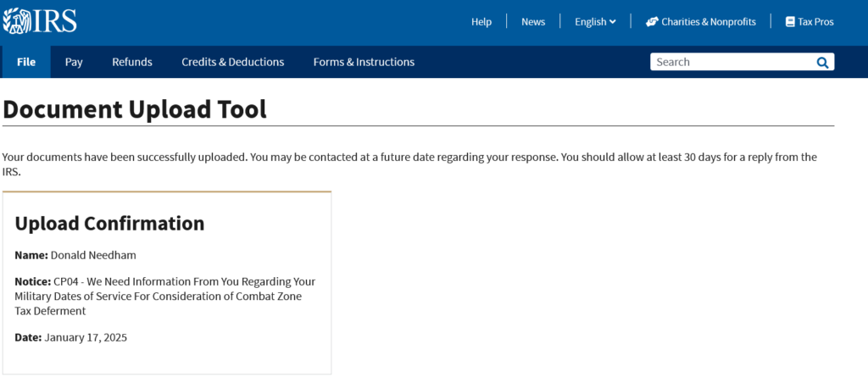Open the Help link
Image resolution: width=868 pixels, height=377 pixels.
coord(481,21)
